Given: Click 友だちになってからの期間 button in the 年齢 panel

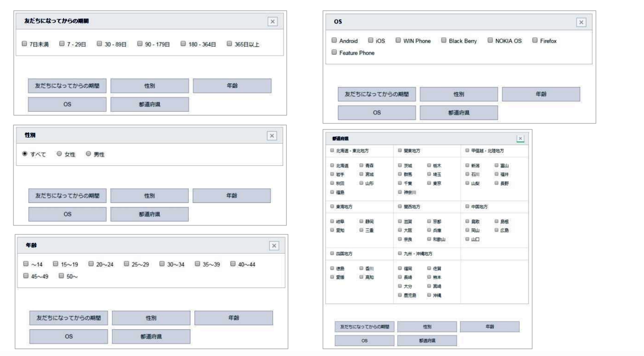Looking at the screenshot, I should pos(69,318).
